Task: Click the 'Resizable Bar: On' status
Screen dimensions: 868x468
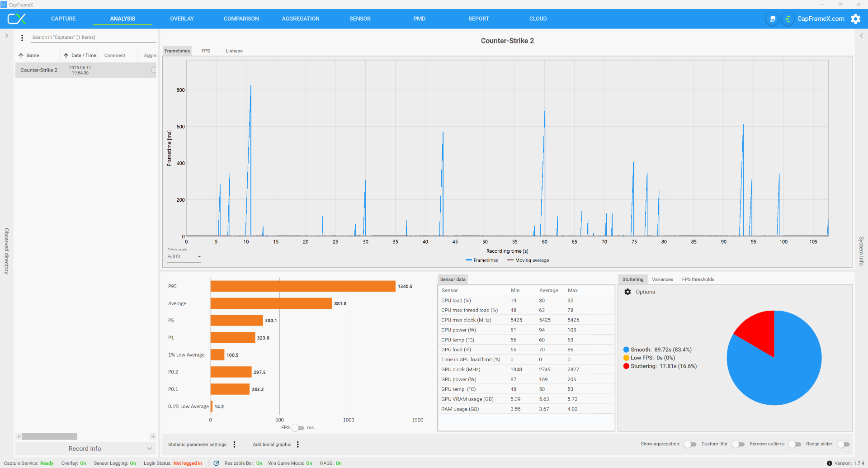Action: 243,463
